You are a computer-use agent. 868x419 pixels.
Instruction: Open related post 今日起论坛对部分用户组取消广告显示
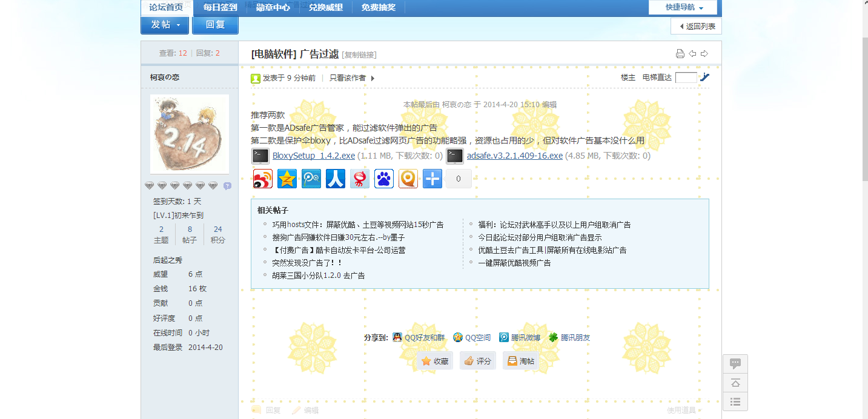pos(540,237)
